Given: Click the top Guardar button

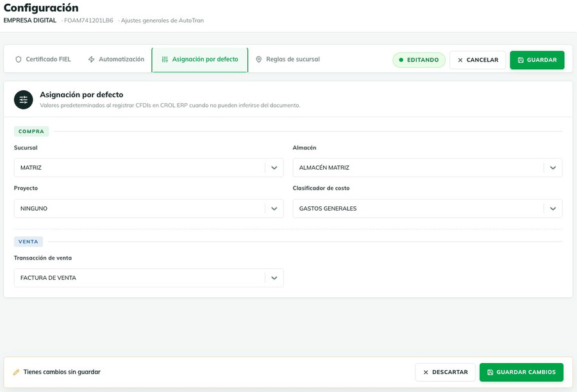Looking at the screenshot, I should coord(537,60).
